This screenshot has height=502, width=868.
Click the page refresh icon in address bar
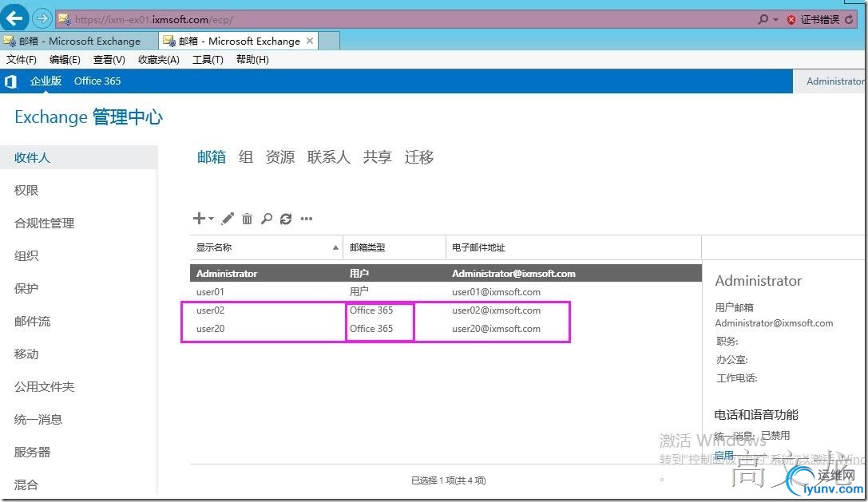849,19
